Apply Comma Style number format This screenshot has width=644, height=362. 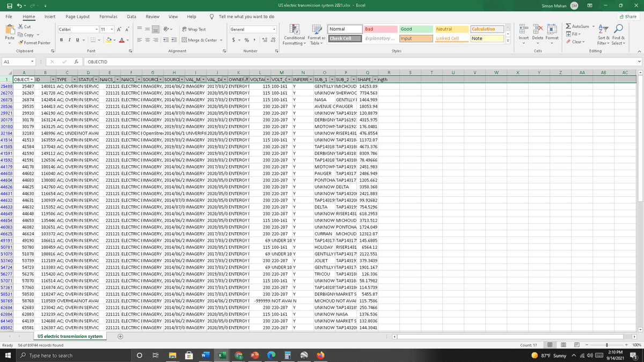pos(253,40)
